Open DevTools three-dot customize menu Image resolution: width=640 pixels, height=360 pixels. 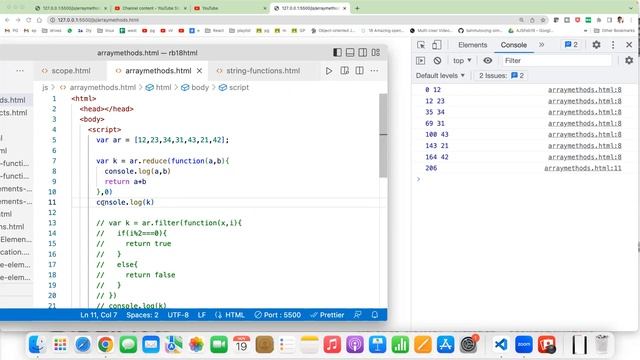613,45
